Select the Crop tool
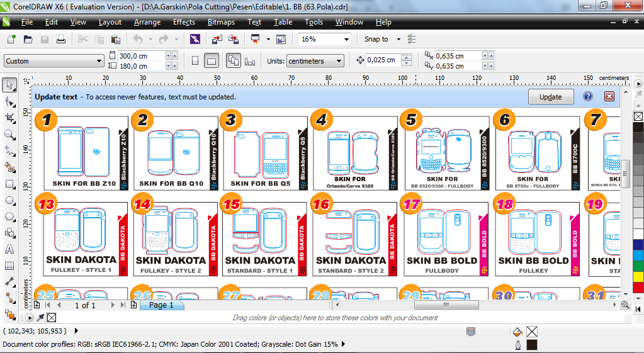This screenshot has height=353, width=644. (9, 118)
